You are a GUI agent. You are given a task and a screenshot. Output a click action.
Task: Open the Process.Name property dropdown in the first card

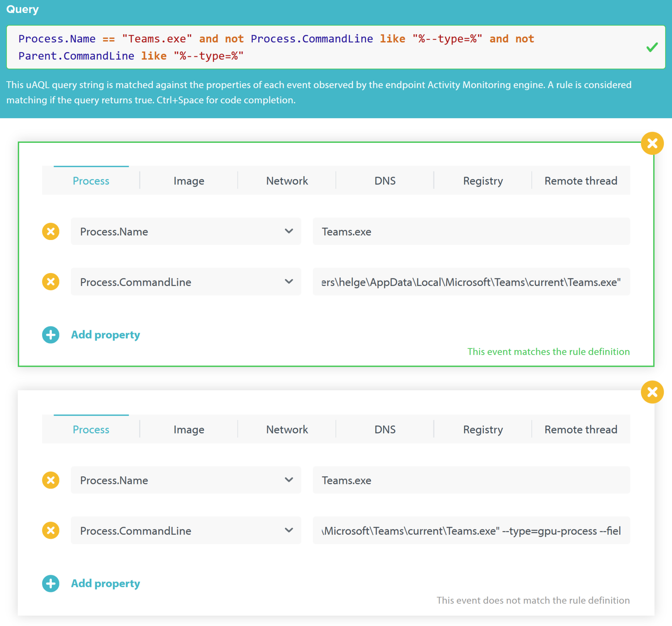[x=289, y=231]
